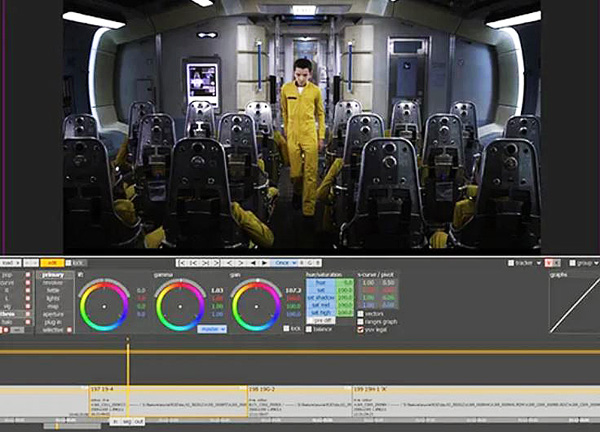Viewport: 600px width, 432px height.
Task: Click the gamma master value 1.03 field
Action: point(217,291)
